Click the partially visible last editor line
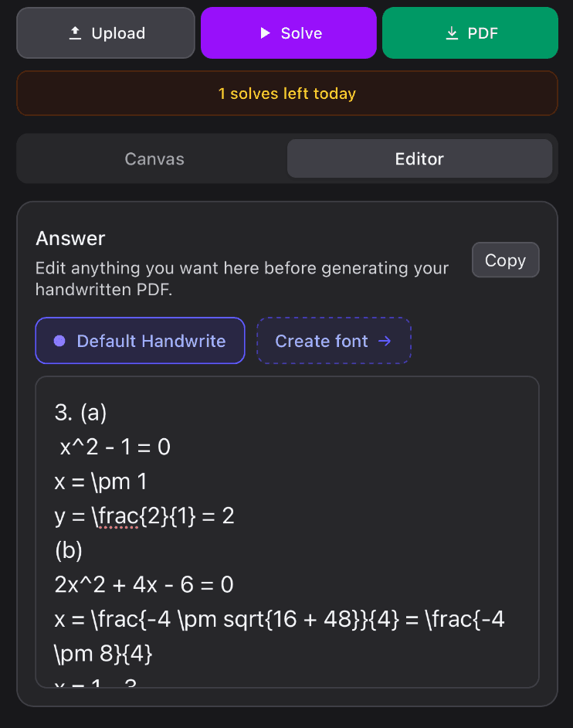The height and width of the screenshot is (728, 573). click(96, 682)
